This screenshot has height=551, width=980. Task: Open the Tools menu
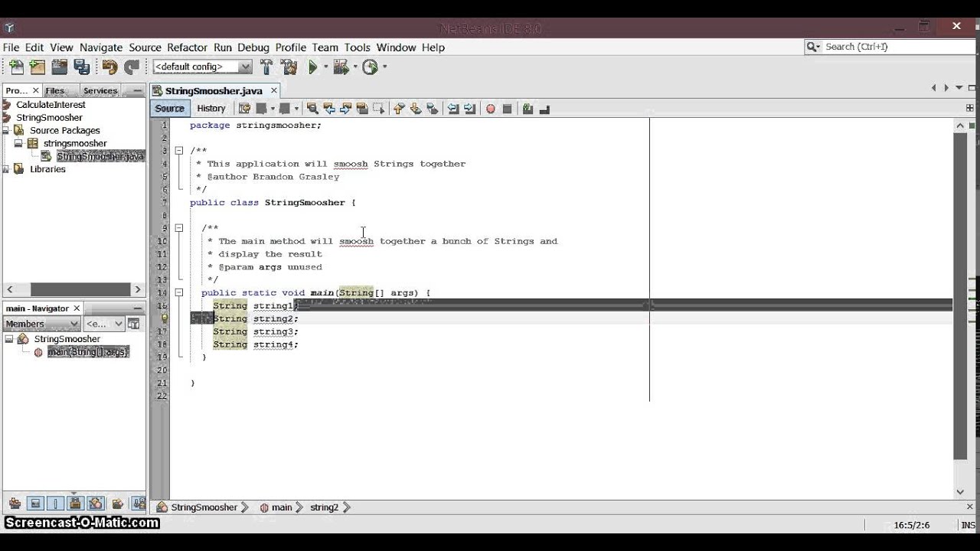pos(357,47)
